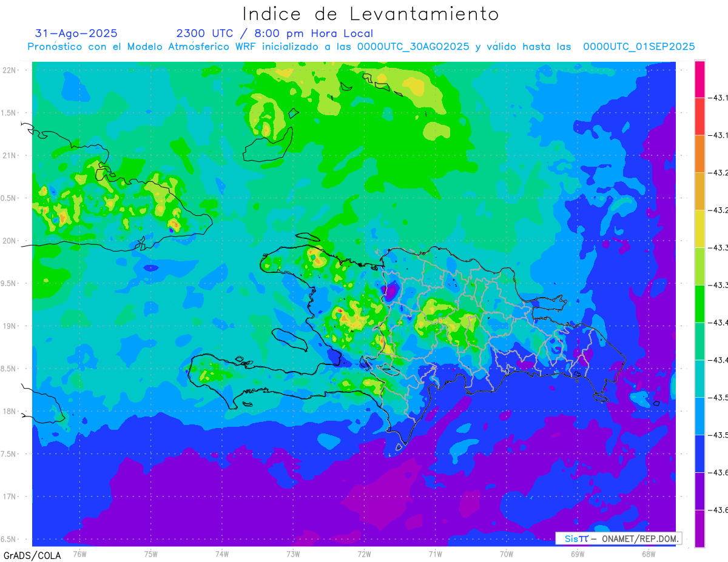Click the '76W' longitude label
This screenshot has height=562, width=728.
(79, 554)
